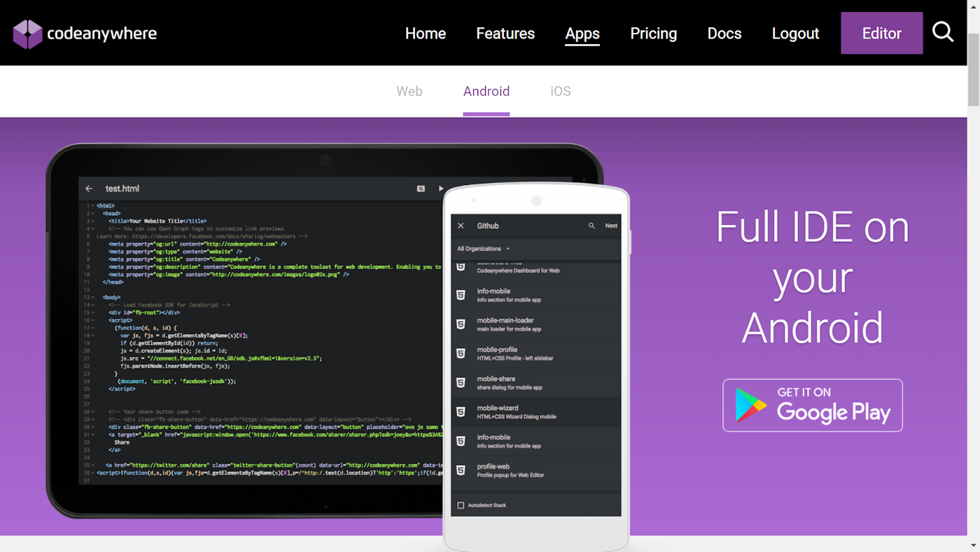This screenshot has width=980, height=552.
Task: Click the Full IDE on your Android heading
Action: [x=813, y=277]
